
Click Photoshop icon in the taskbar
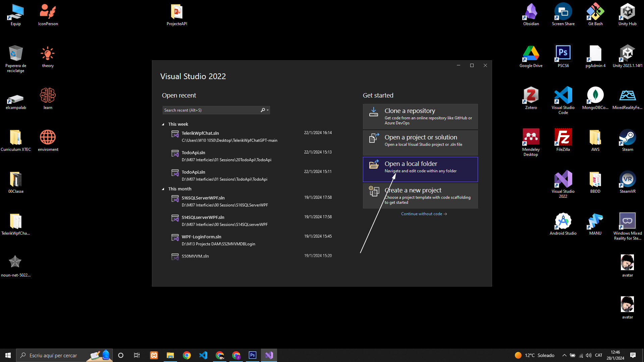coord(252,355)
